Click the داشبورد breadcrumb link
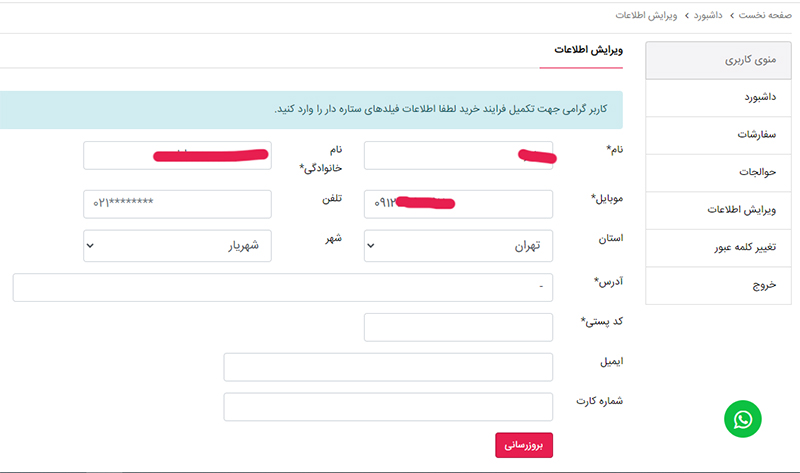The height and width of the screenshot is (473, 800). 708,15
